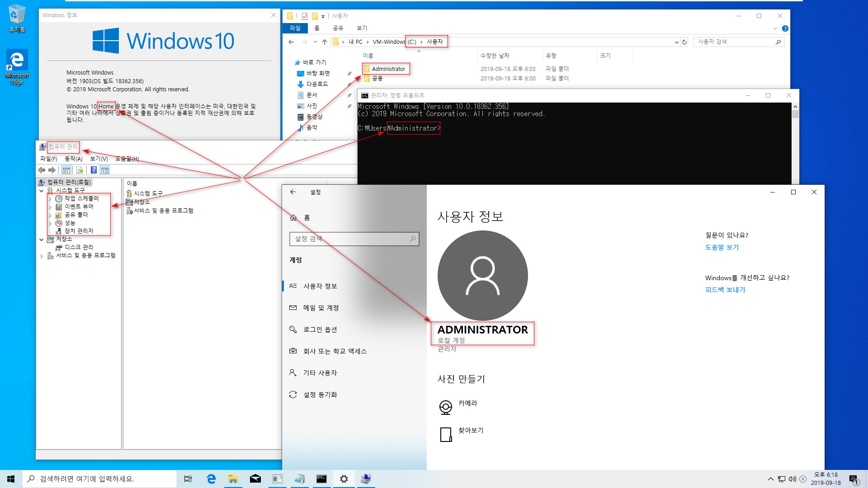This screenshot has width=868, height=488.
Task: Sort Explorer list by 수정한 날짜 column
Action: pyautogui.click(x=495, y=56)
